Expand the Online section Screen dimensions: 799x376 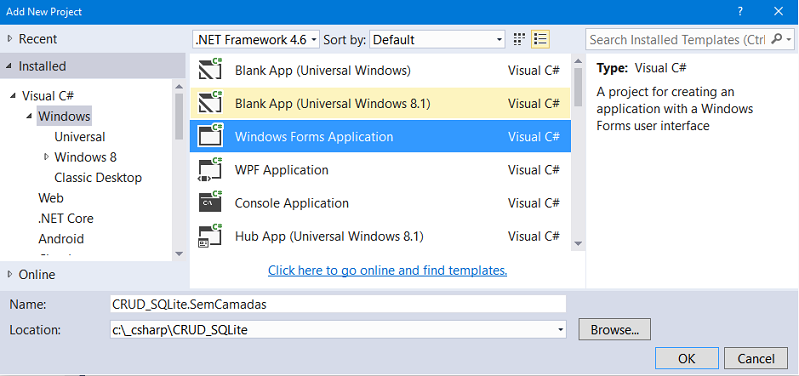pyautogui.click(x=10, y=274)
